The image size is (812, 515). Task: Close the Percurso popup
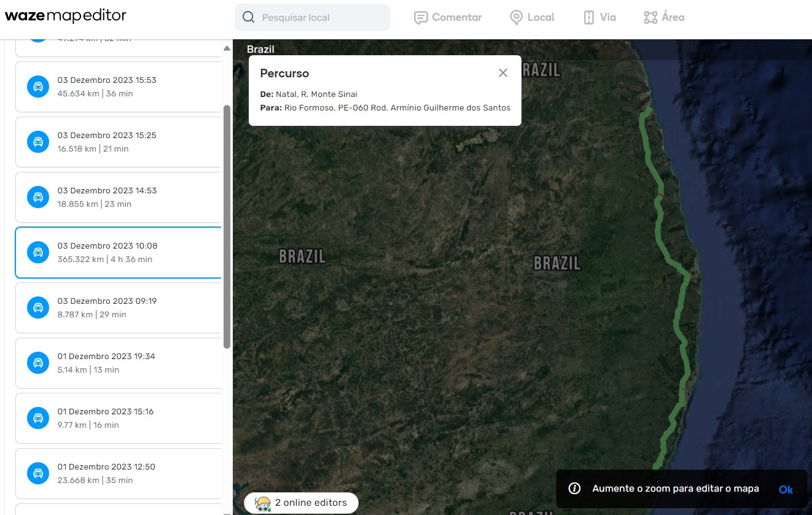pyautogui.click(x=503, y=73)
